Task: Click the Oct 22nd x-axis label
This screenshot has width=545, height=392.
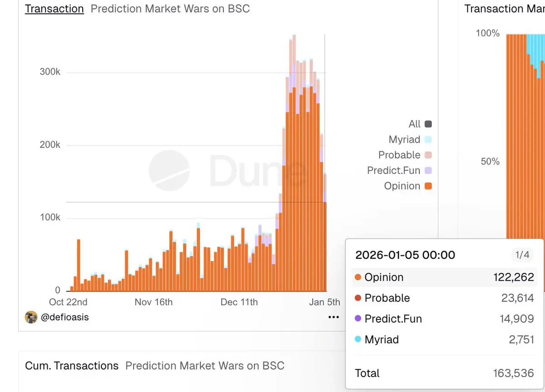Action: 68,302
